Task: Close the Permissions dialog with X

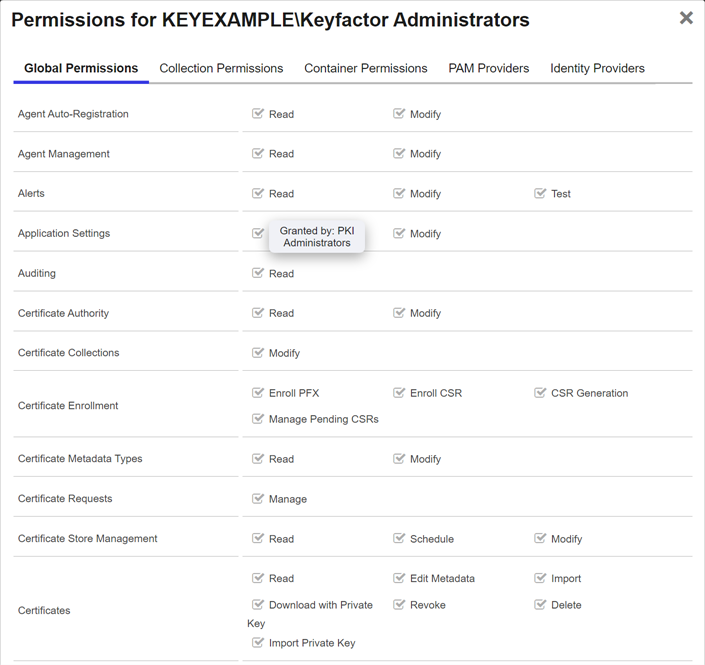Action: tap(686, 18)
